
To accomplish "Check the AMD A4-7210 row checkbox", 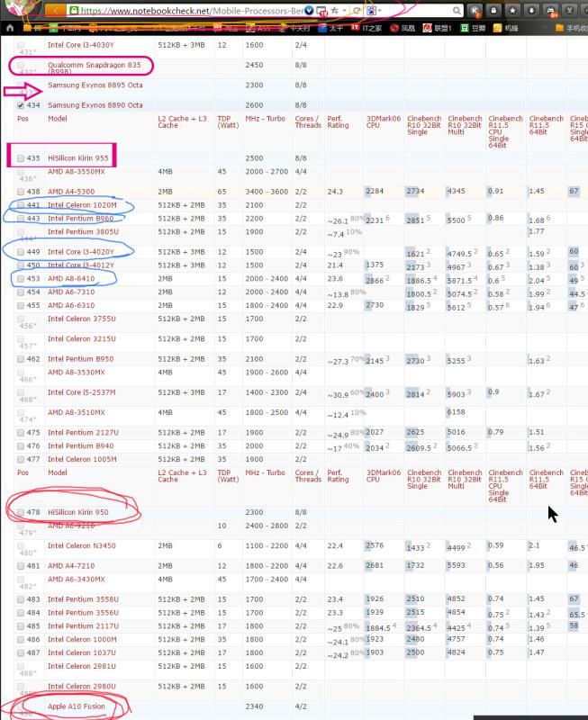I will click(x=20, y=566).
